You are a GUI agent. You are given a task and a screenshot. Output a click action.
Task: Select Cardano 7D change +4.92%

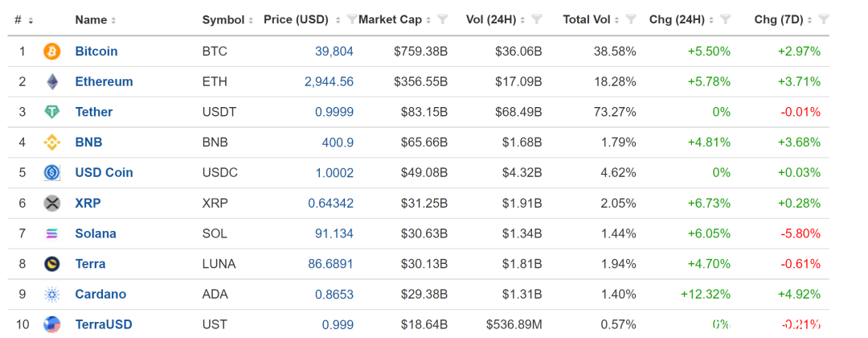click(x=799, y=295)
